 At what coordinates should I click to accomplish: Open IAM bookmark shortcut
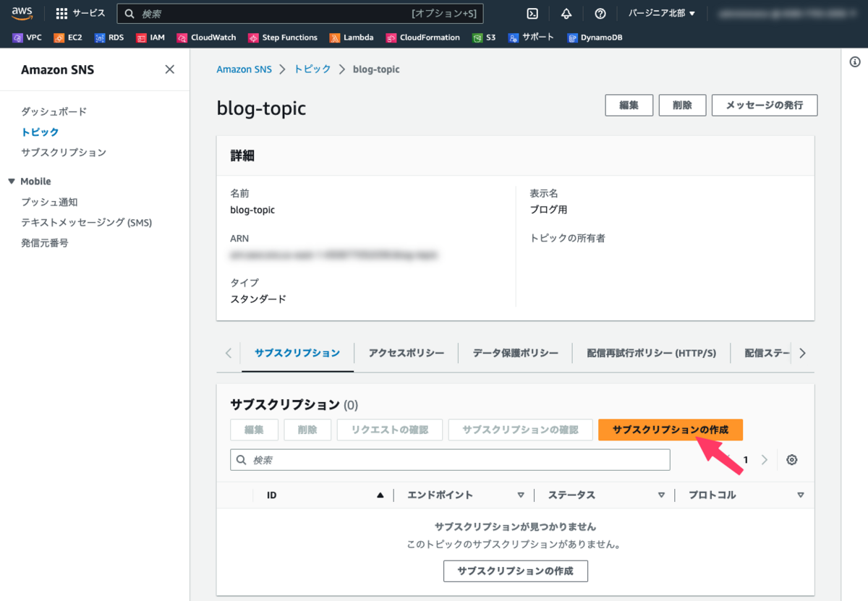(150, 38)
